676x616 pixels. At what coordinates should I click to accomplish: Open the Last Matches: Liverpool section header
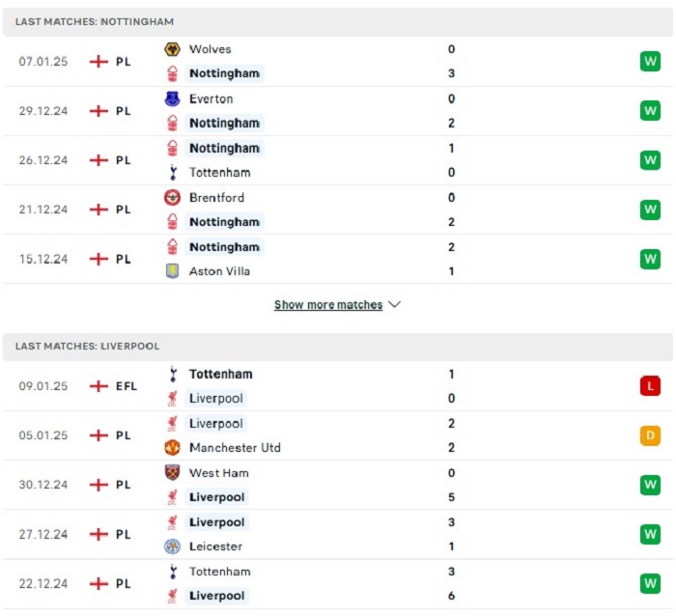(338, 347)
